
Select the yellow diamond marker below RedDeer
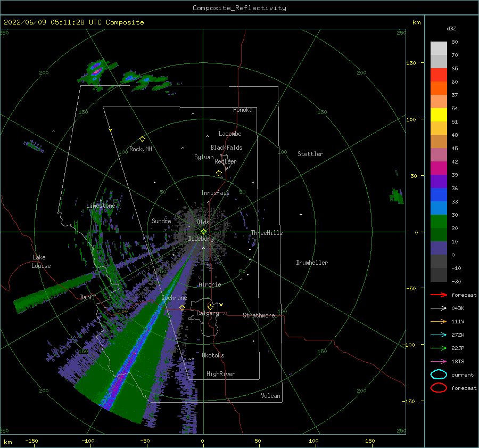coord(219,173)
